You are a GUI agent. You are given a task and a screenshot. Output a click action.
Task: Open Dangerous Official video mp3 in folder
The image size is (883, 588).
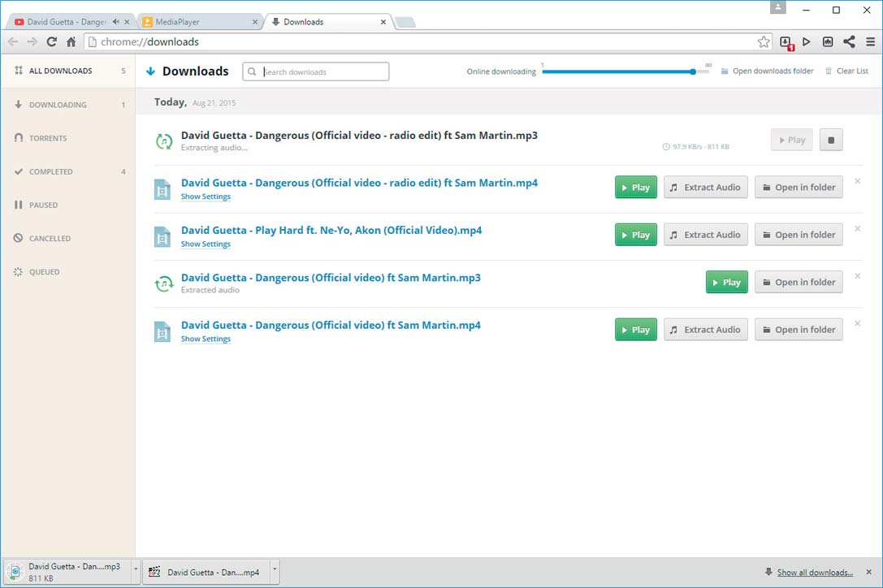(799, 282)
